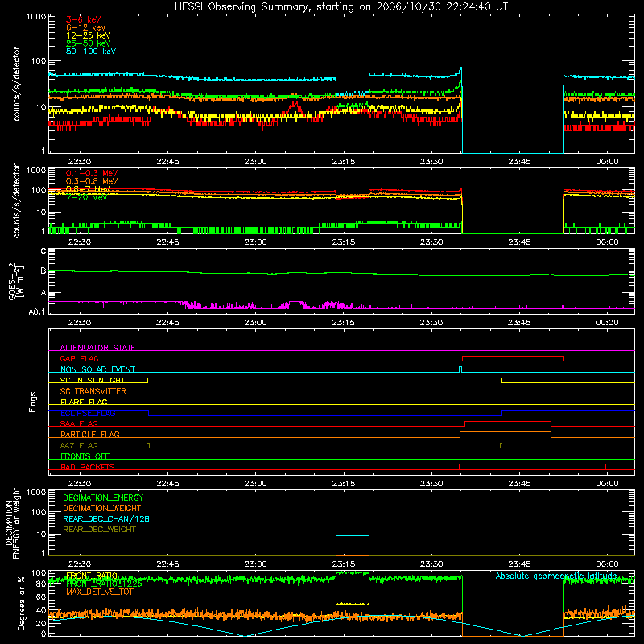Click the 7-20 MeV legend label
This screenshot has width=644, height=644.
coord(86,197)
